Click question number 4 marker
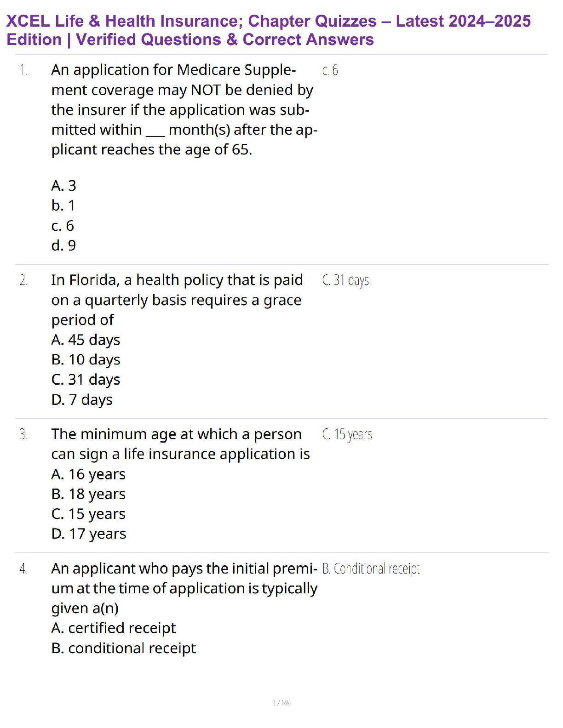This screenshot has height=728, width=563. tap(23, 569)
